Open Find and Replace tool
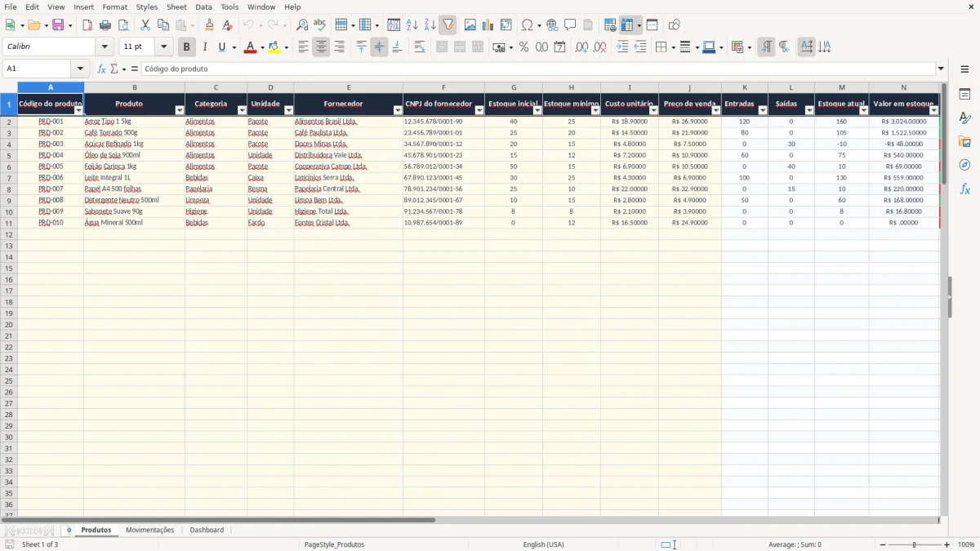 pyautogui.click(x=302, y=25)
